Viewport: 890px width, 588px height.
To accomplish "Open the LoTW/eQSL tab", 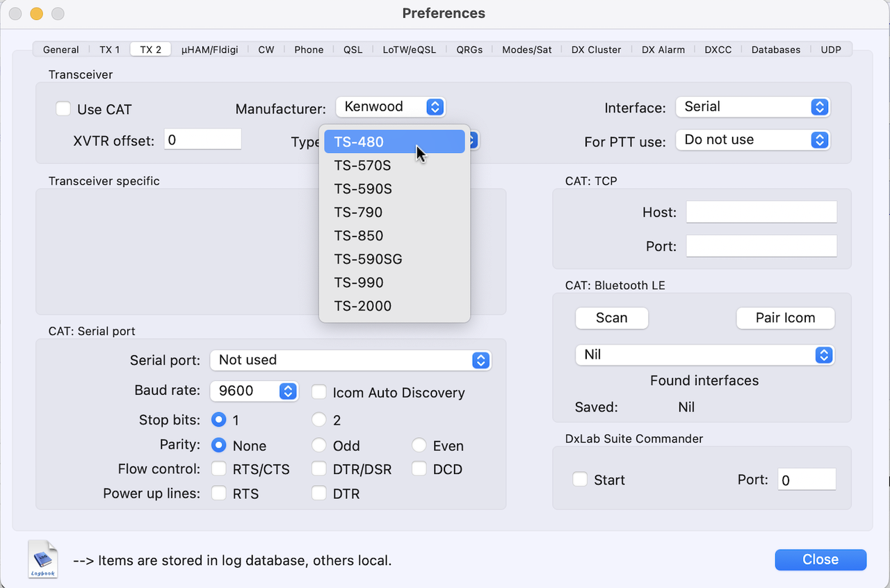I will coord(409,49).
